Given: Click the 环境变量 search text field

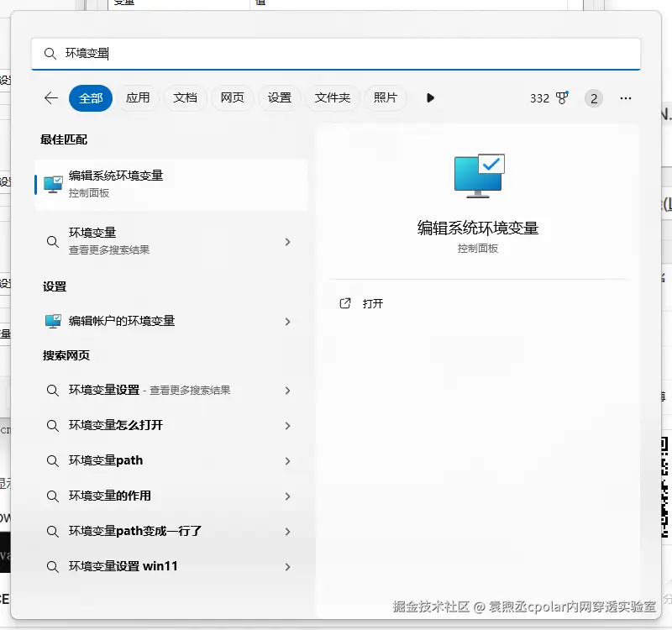Looking at the screenshot, I should (336, 54).
